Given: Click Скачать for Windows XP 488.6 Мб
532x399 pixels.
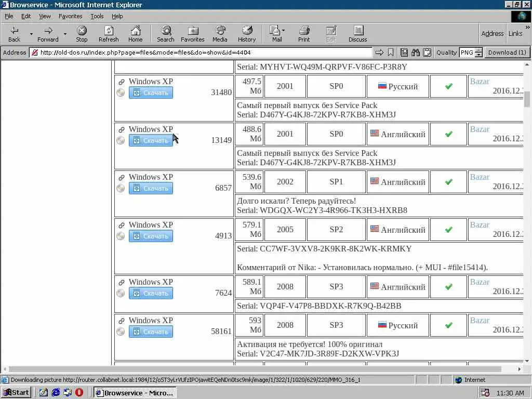Looking at the screenshot, I should (x=151, y=140).
